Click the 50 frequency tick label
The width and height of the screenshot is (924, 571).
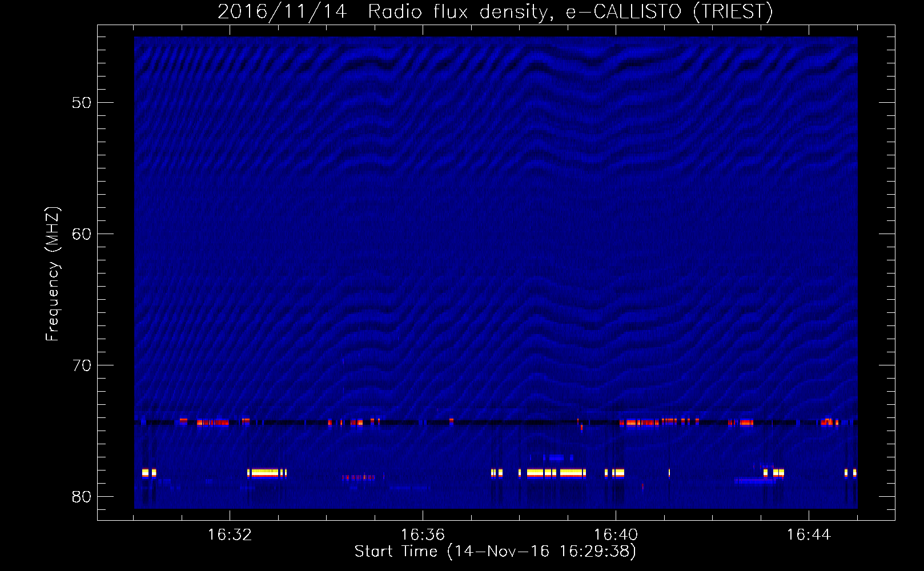pyautogui.click(x=82, y=103)
